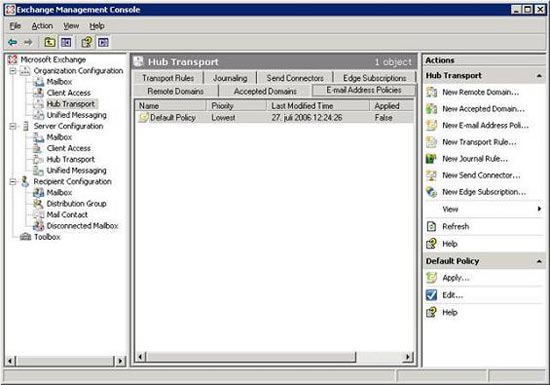Click the New Accepted Domain icon
This screenshot has height=385, width=550.
click(x=431, y=109)
